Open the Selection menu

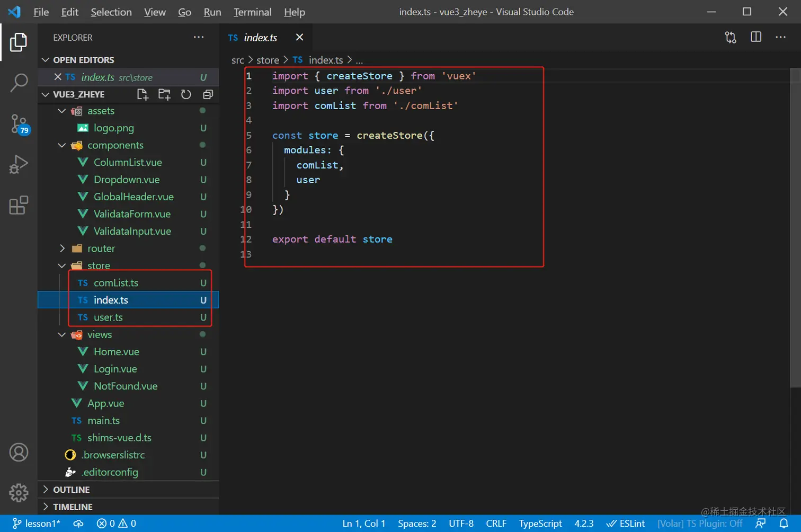pyautogui.click(x=111, y=12)
